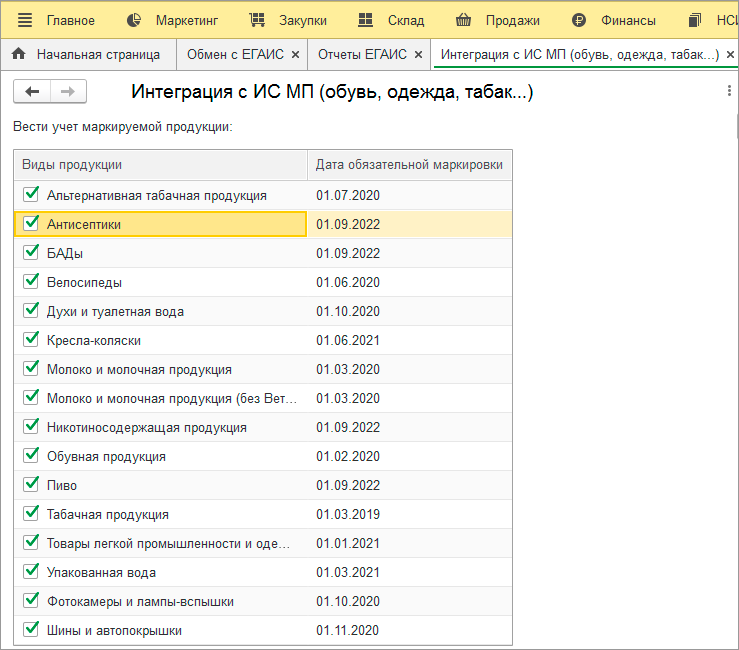Image resolution: width=739 pixels, height=650 pixels.
Task: Select the Духи и туалетная вода label
Action: 115,312
